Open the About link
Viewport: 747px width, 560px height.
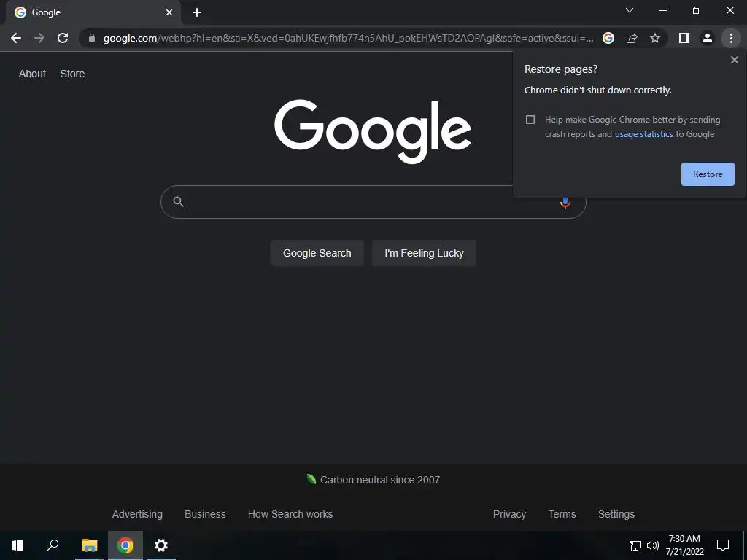(x=32, y=74)
